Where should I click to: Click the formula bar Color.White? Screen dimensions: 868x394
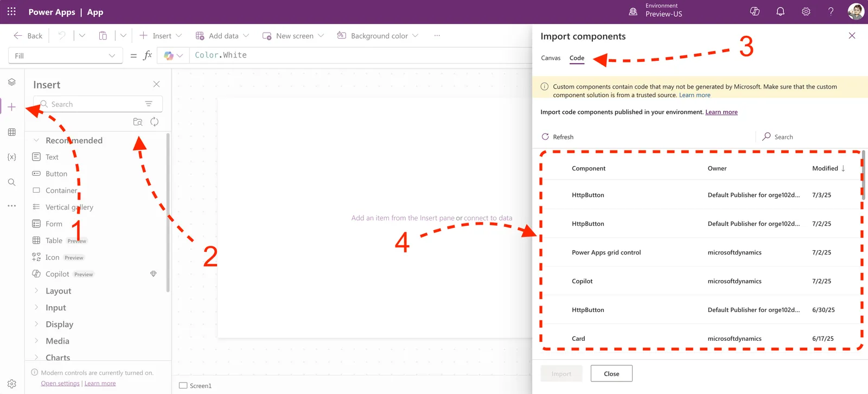221,55
